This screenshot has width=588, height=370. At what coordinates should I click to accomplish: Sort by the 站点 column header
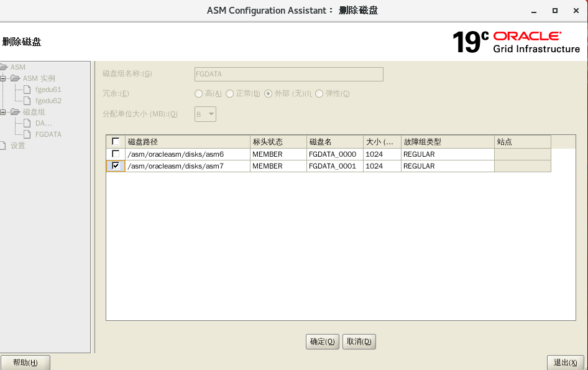(523, 142)
